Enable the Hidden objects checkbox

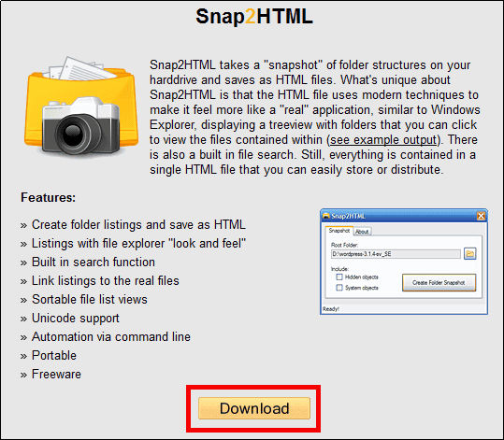(339, 277)
